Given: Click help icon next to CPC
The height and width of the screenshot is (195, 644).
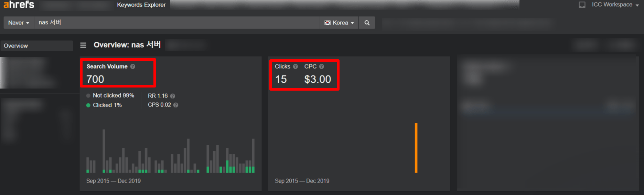Looking at the screenshot, I should click(x=321, y=66).
